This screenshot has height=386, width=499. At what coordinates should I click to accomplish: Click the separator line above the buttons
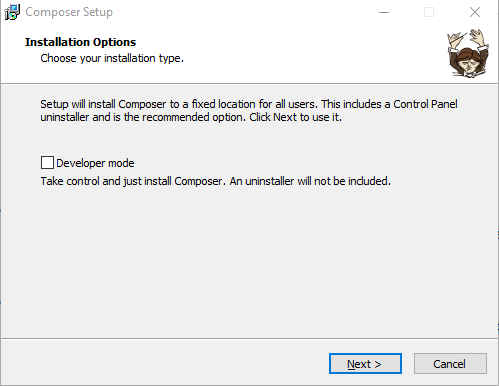249,339
